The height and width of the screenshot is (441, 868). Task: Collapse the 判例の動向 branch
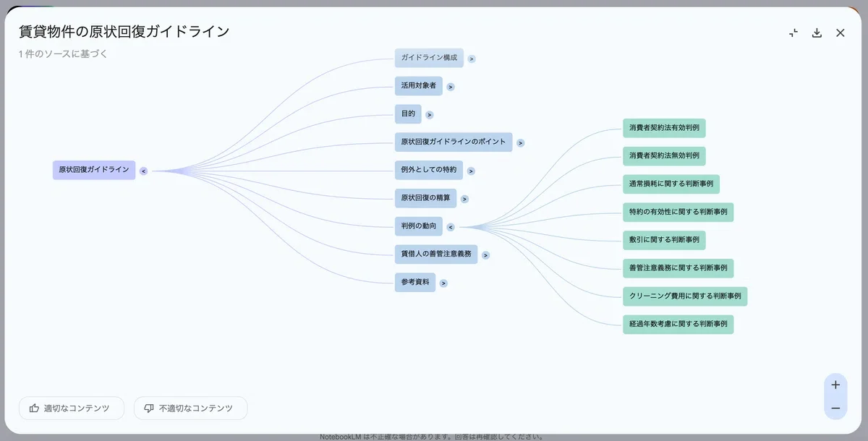coord(450,227)
